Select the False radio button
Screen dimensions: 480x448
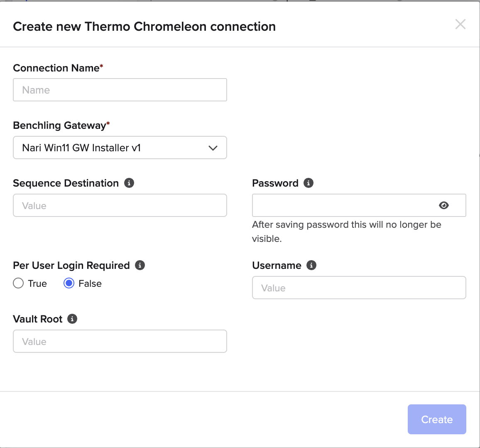pyautogui.click(x=69, y=283)
